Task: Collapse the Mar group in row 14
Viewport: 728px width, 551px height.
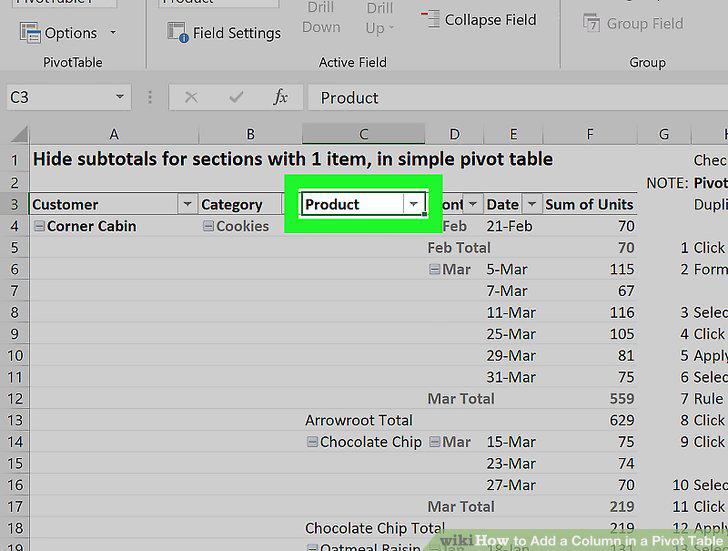Action: coord(434,442)
